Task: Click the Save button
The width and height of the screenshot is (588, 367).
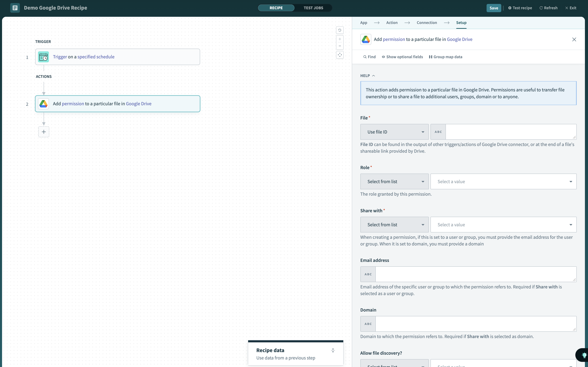Action: (493, 8)
